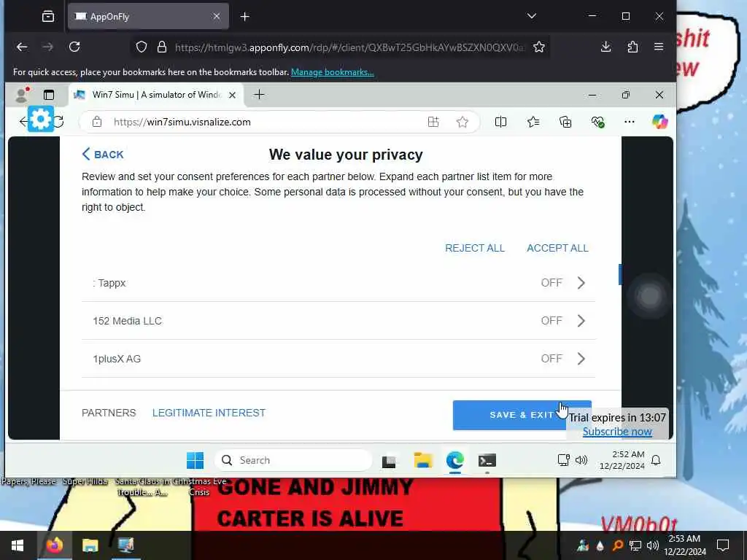
Task: Go back with the BACK link
Action: pos(103,155)
